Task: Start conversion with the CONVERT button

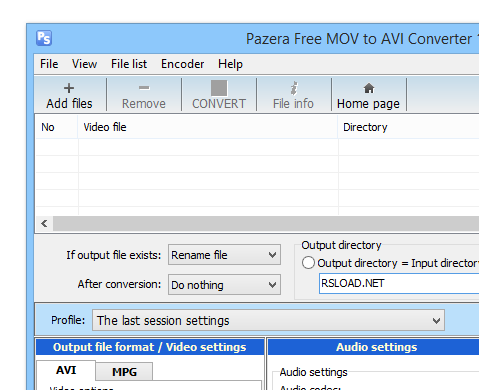Action: pyautogui.click(x=219, y=95)
